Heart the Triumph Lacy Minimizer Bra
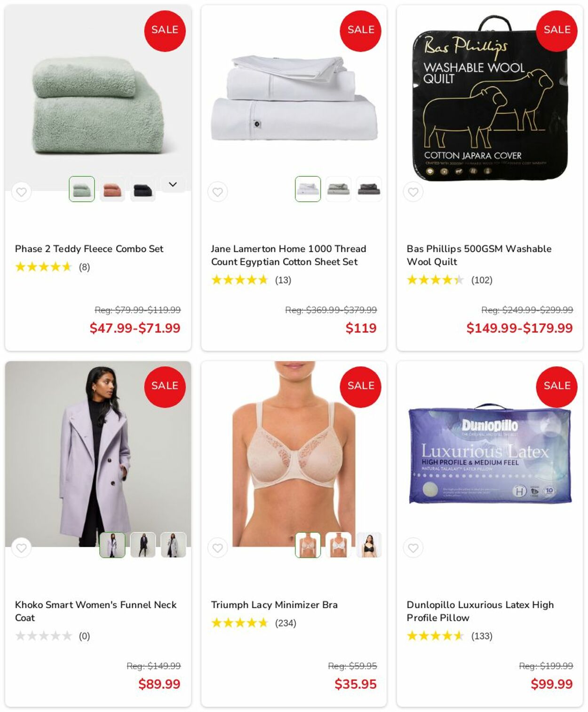588x712 pixels. click(x=217, y=548)
